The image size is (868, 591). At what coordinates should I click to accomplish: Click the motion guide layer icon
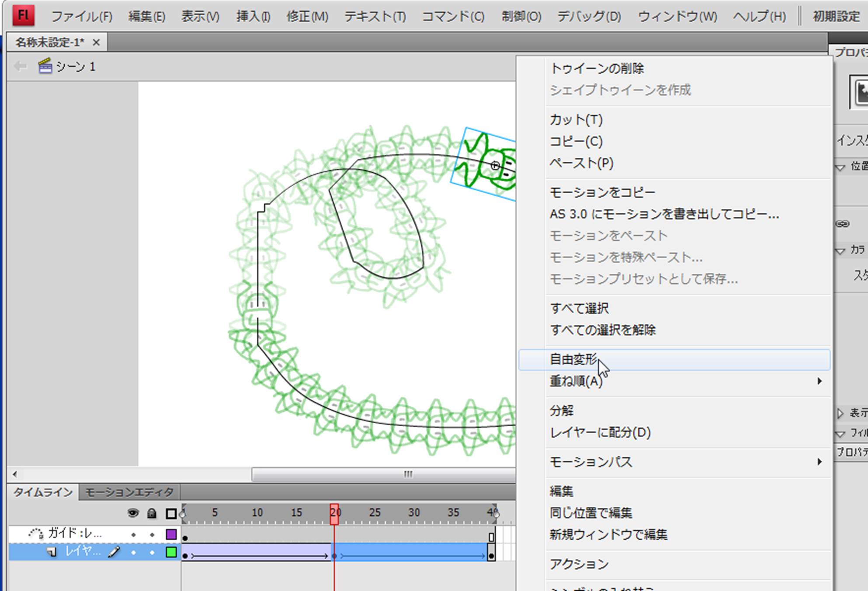[36, 533]
